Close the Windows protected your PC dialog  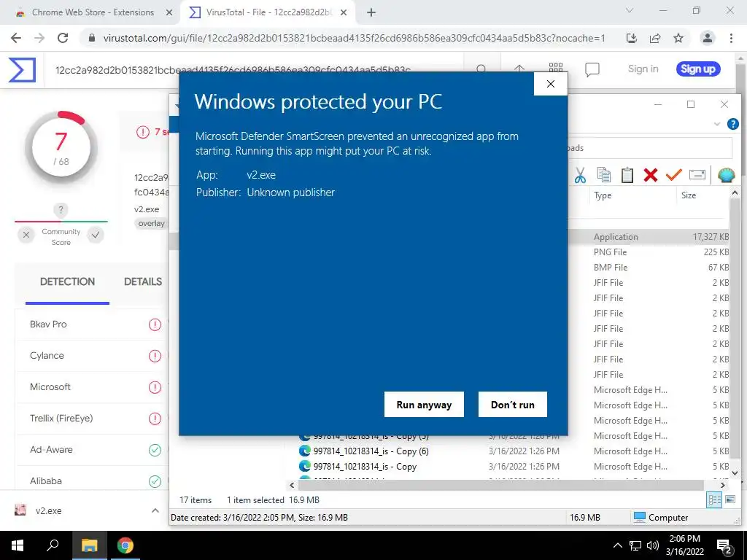(x=550, y=84)
